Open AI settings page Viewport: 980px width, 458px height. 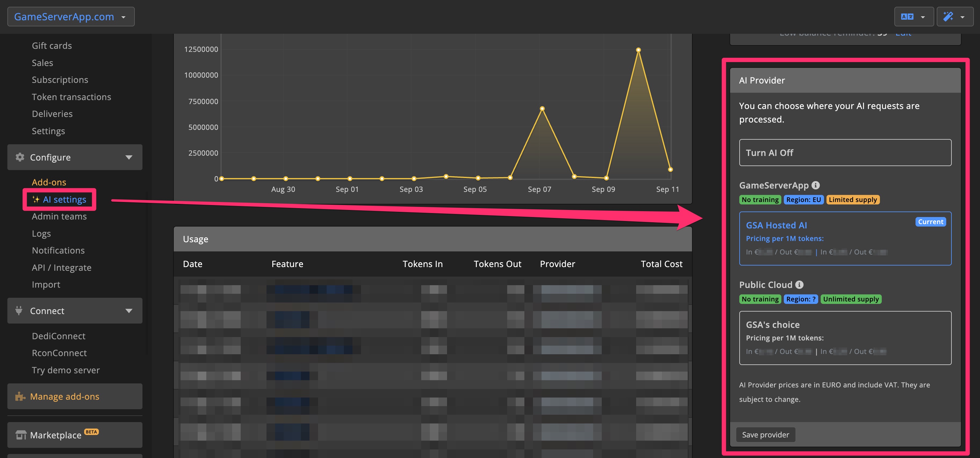point(64,199)
